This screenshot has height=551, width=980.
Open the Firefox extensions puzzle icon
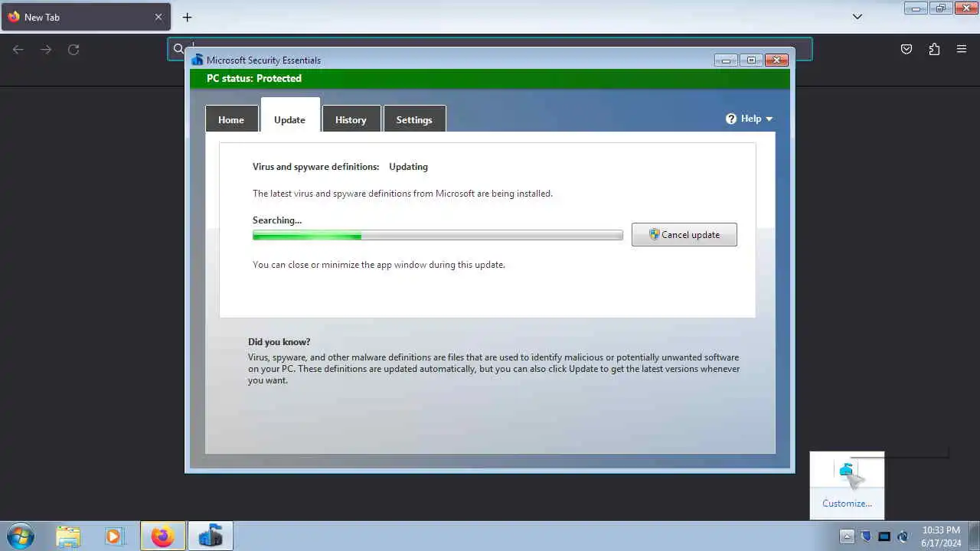[x=934, y=49]
